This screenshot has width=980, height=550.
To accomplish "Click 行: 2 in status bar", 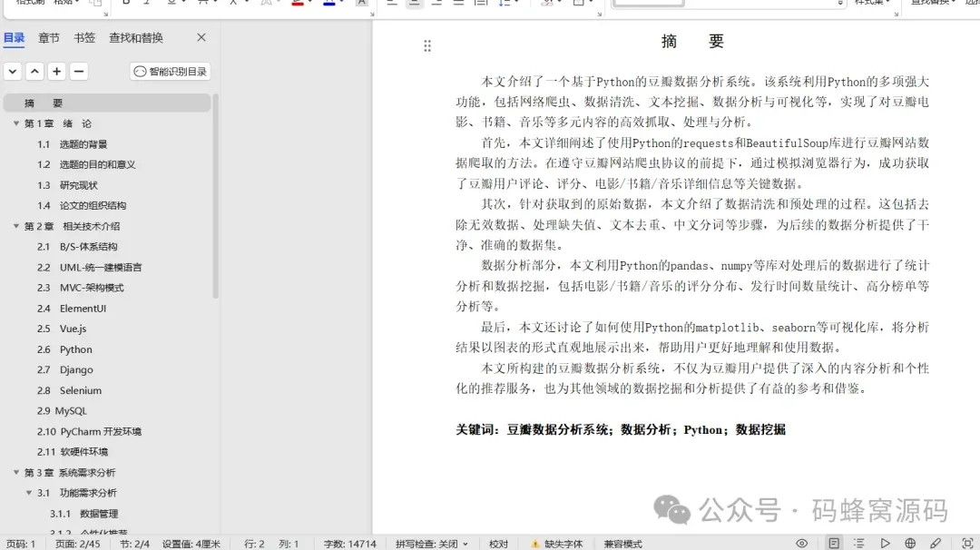I will click(254, 544).
